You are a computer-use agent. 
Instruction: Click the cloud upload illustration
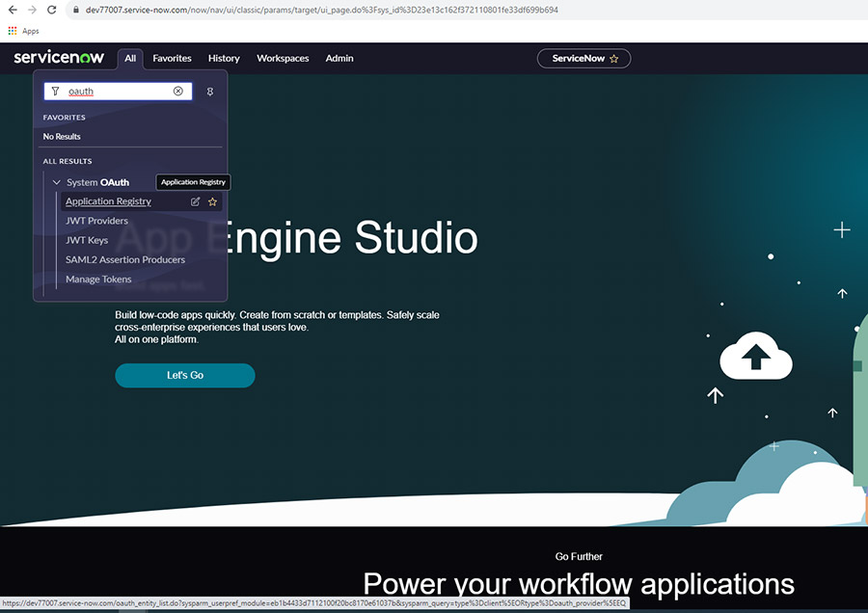coord(756,356)
